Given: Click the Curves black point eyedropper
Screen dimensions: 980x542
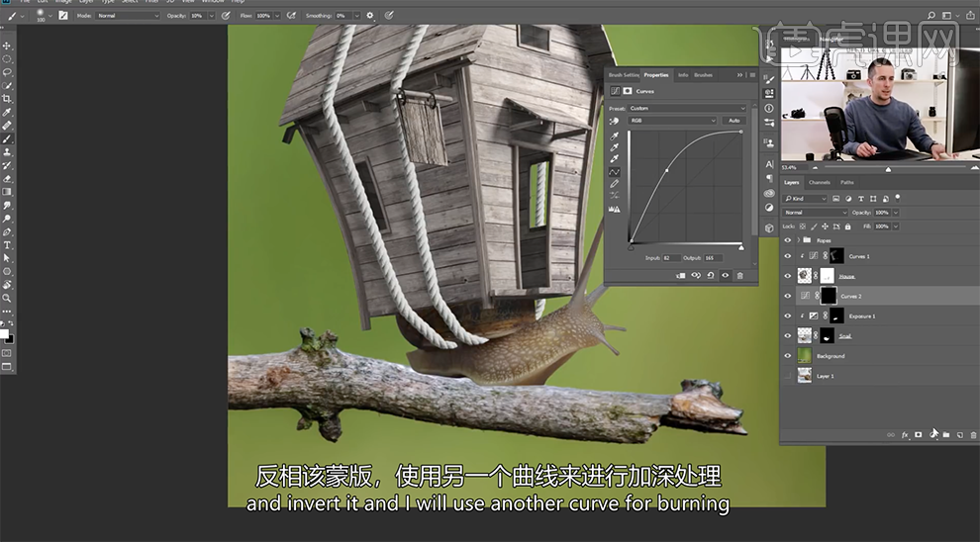Looking at the screenshot, I should 615,135.
